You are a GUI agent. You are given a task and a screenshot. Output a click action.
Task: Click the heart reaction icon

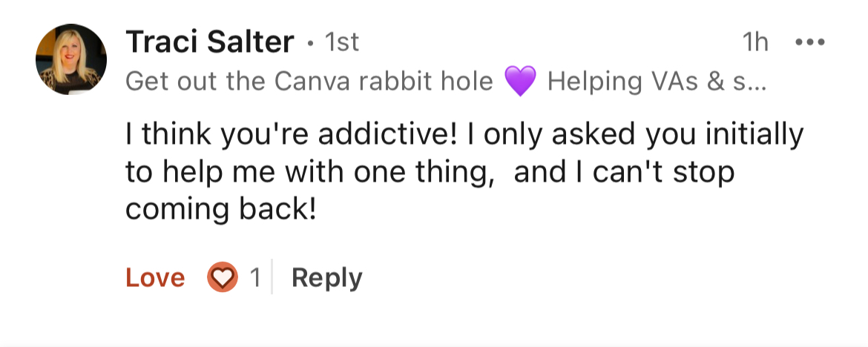(x=222, y=278)
